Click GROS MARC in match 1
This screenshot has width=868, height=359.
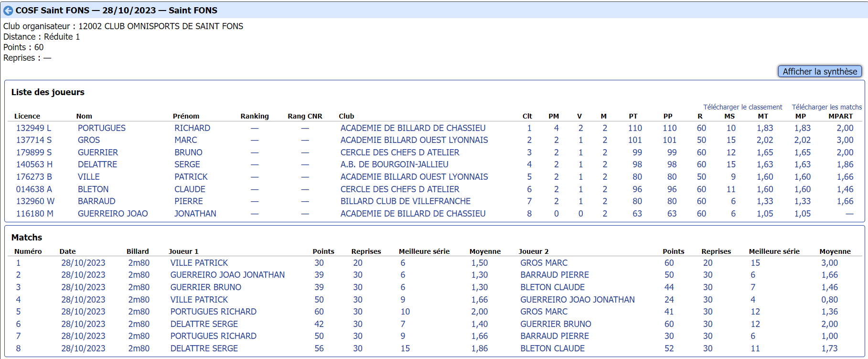[544, 263]
